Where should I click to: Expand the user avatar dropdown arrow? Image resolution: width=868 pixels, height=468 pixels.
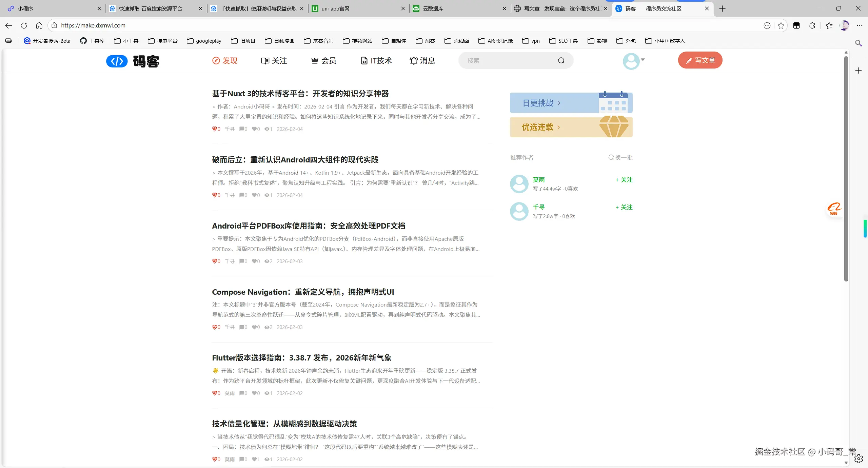click(x=643, y=60)
